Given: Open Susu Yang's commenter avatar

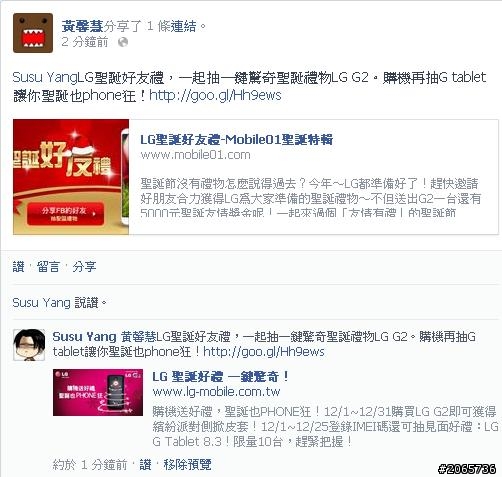Looking at the screenshot, I should coord(29,345).
